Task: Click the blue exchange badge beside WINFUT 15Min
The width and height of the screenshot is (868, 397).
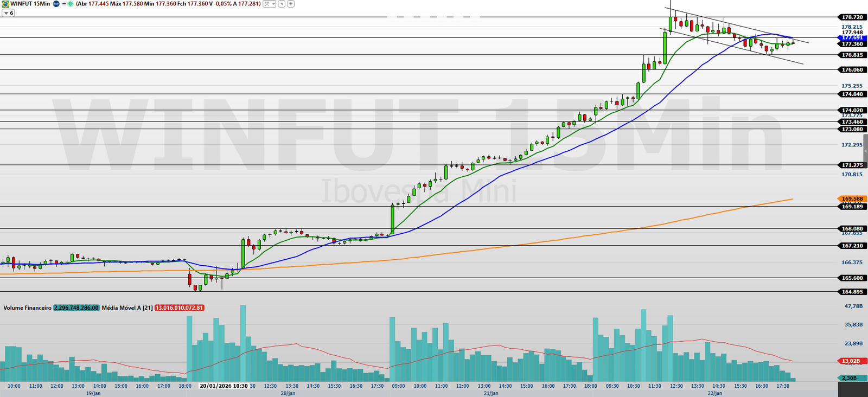Action: tap(56, 4)
